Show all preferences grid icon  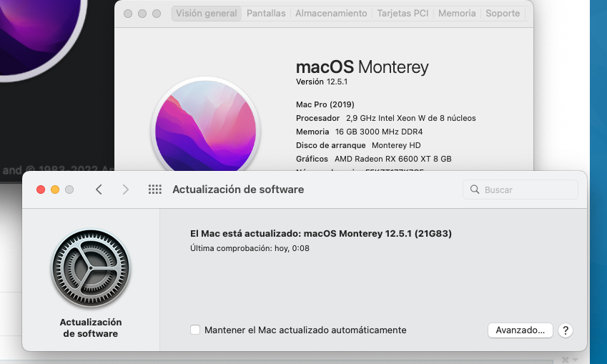pos(155,190)
